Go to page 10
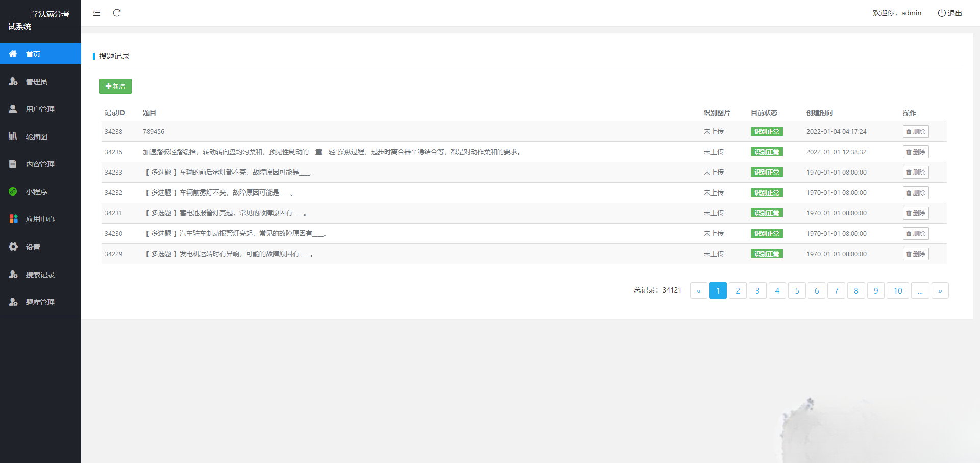 tap(898, 290)
